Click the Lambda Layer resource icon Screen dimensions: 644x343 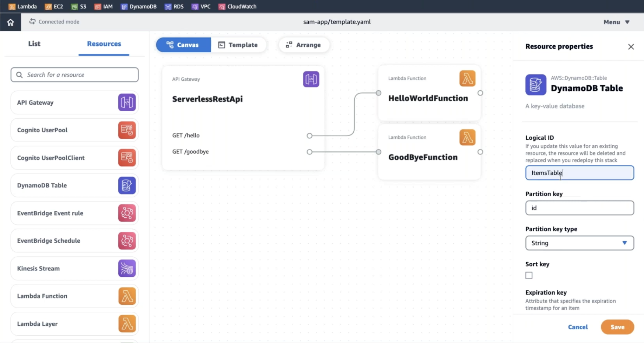127,324
